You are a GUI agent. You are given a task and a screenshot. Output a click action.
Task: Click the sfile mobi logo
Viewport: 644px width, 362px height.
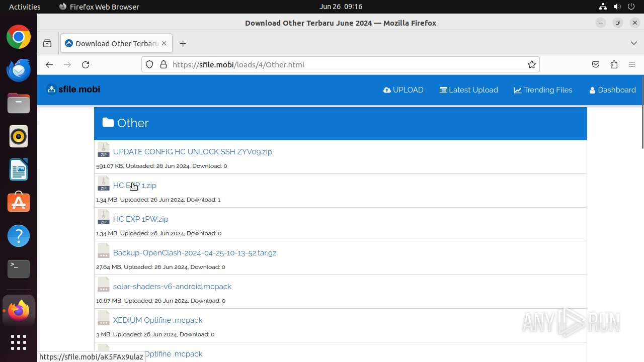click(x=73, y=89)
